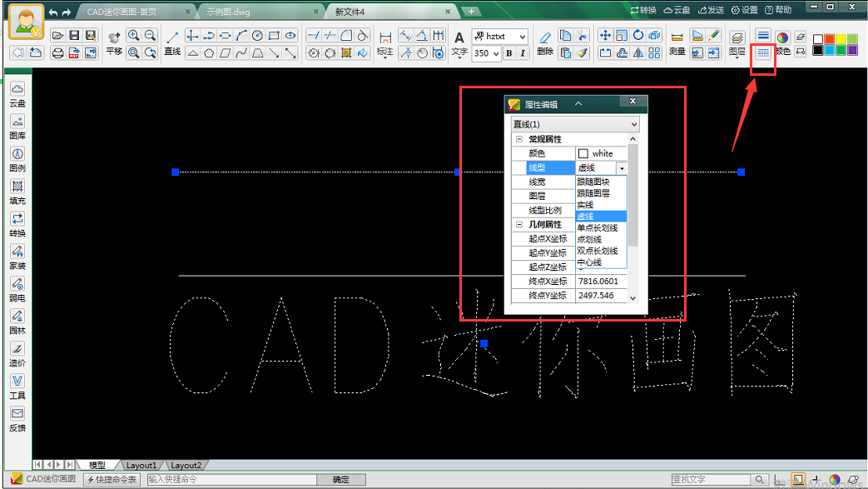Viewport: 868px width, 489px height.
Task: Pick the yellow color swatch
Action: click(x=841, y=39)
